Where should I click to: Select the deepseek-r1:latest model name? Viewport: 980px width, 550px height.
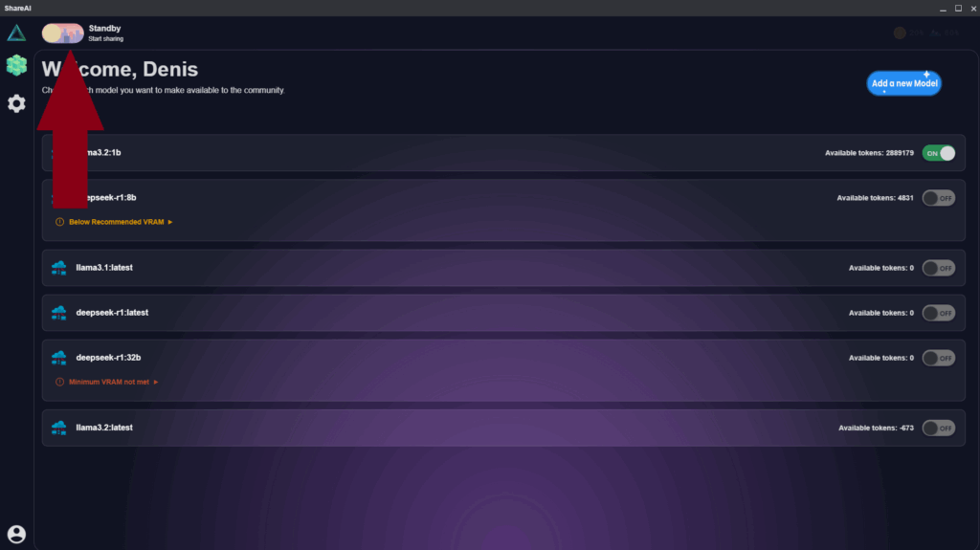coord(112,313)
